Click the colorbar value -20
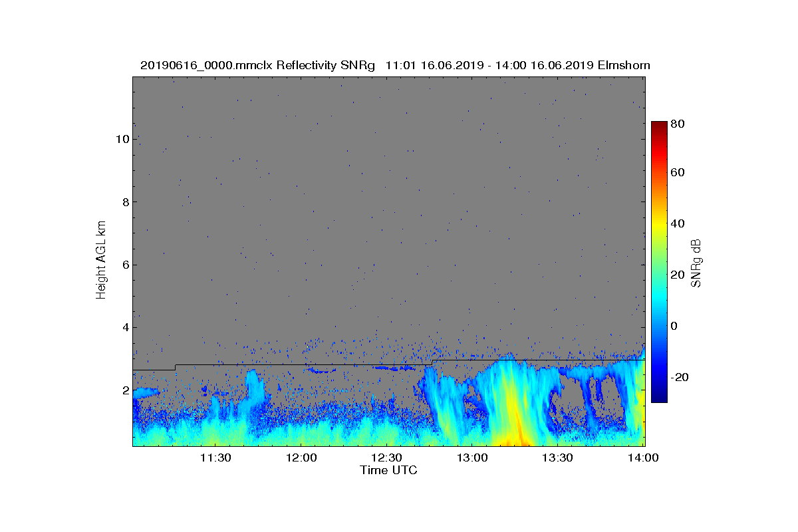 coord(680,377)
